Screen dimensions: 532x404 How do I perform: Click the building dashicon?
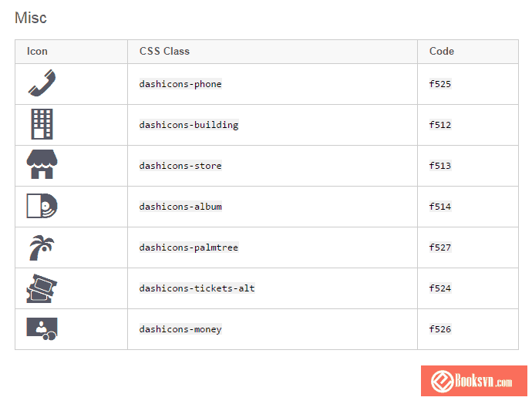pyautogui.click(x=42, y=124)
